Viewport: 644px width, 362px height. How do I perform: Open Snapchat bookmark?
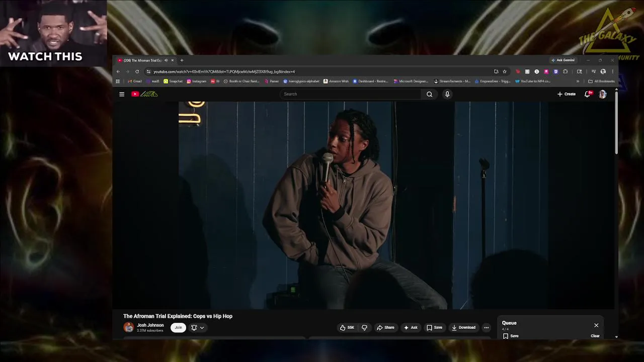click(173, 81)
